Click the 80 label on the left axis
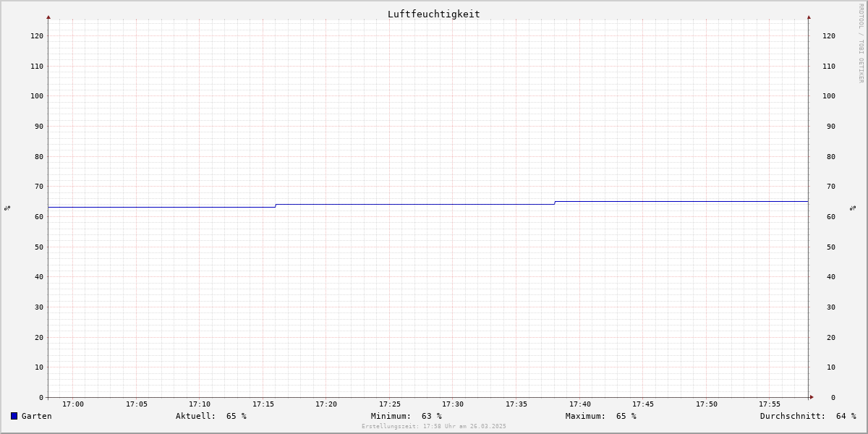Image resolution: width=868 pixels, height=434 pixels. pyautogui.click(x=39, y=157)
